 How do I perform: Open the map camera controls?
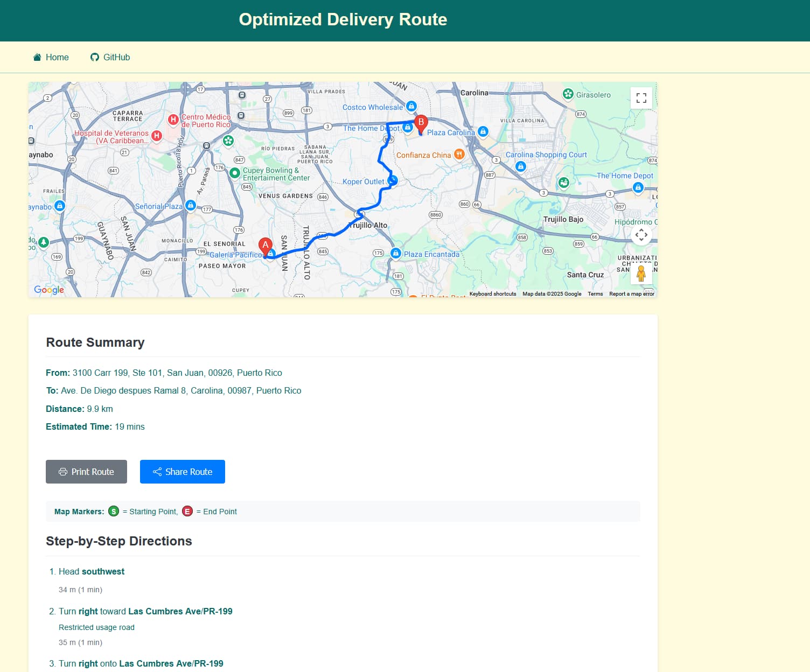click(x=641, y=235)
